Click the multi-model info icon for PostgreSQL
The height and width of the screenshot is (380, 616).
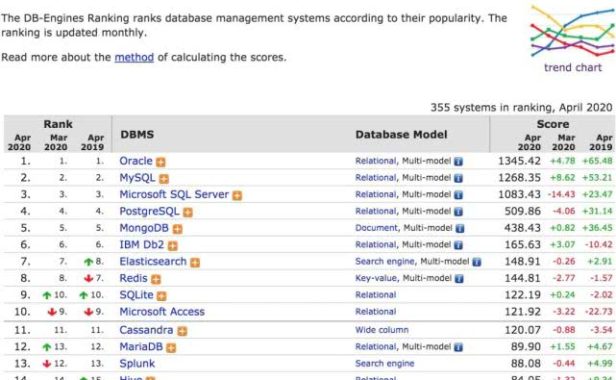point(458,212)
